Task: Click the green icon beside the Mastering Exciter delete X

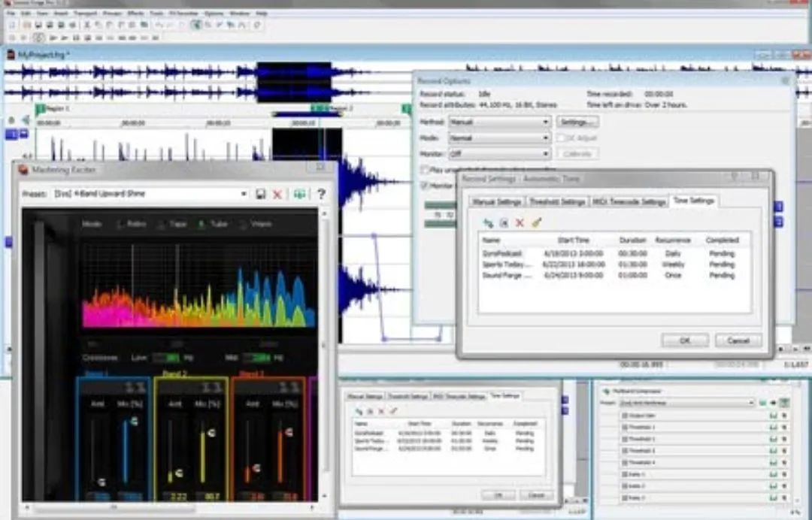Action: (299, 194)
